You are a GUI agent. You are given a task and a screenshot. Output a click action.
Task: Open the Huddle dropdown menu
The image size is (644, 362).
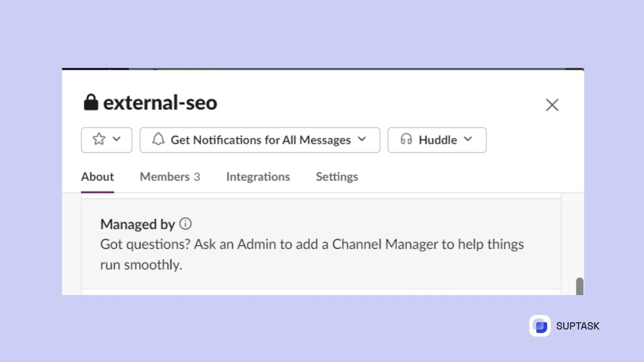(x=468, y=140)
